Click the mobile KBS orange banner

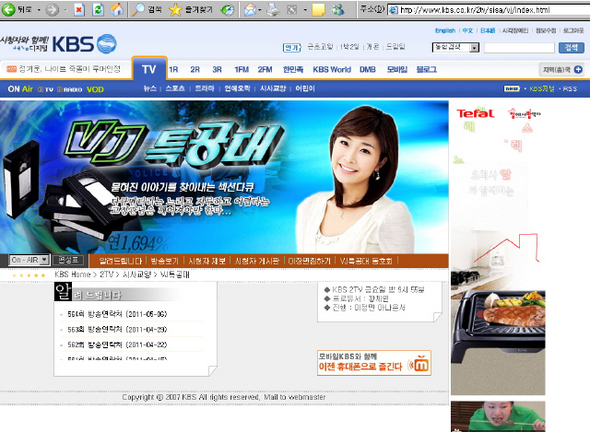coord(374,363)
